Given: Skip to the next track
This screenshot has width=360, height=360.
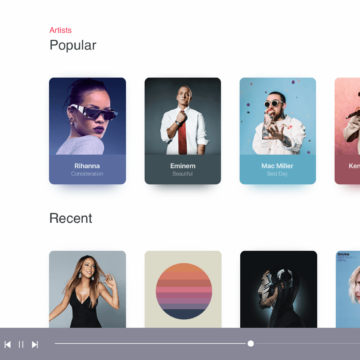Looking at the screenshot, I should [35, 344].
